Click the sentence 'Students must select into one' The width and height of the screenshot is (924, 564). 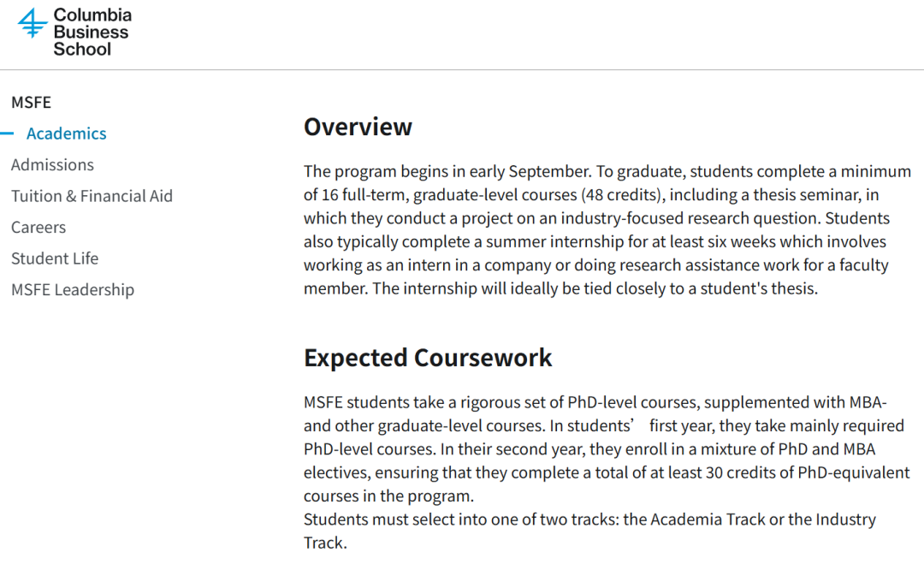click(x=589, y=531)
